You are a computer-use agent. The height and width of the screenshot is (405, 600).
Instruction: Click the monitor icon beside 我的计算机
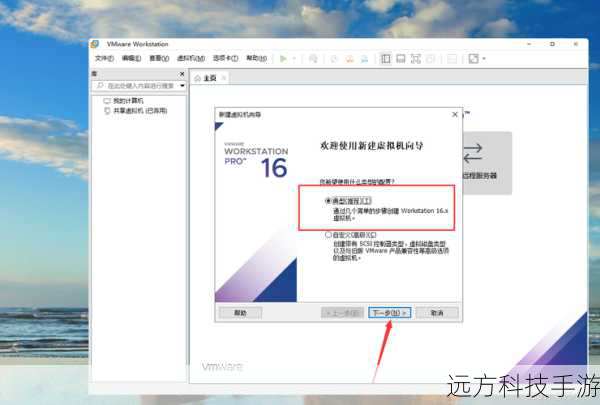tap(107, 101)
